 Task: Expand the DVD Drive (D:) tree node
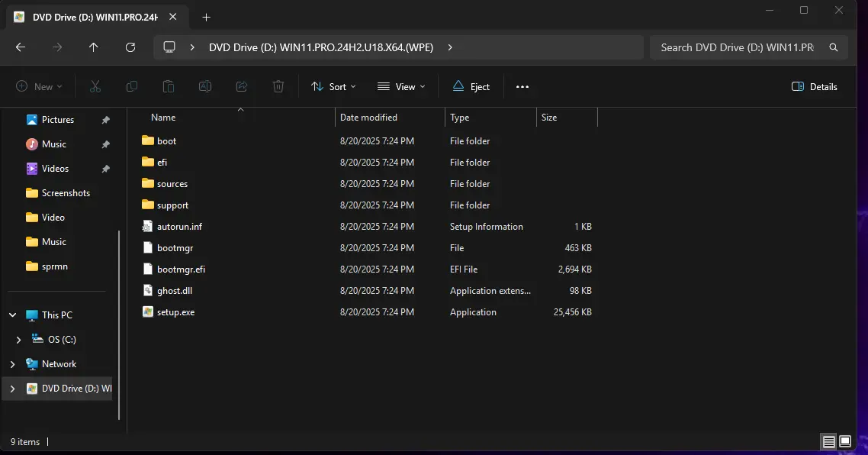(12, 389)
